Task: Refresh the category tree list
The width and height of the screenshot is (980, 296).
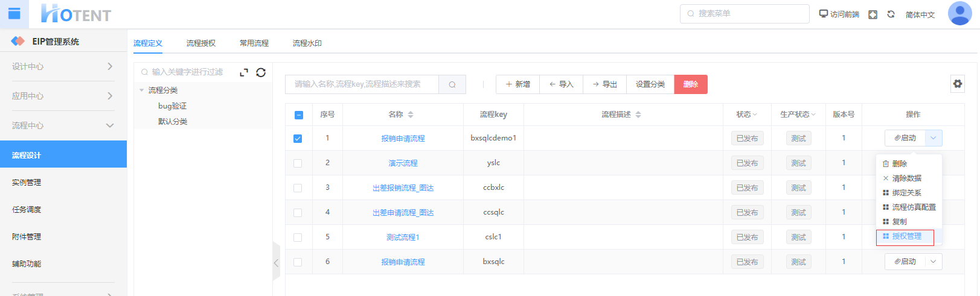Action: (261, 72)
